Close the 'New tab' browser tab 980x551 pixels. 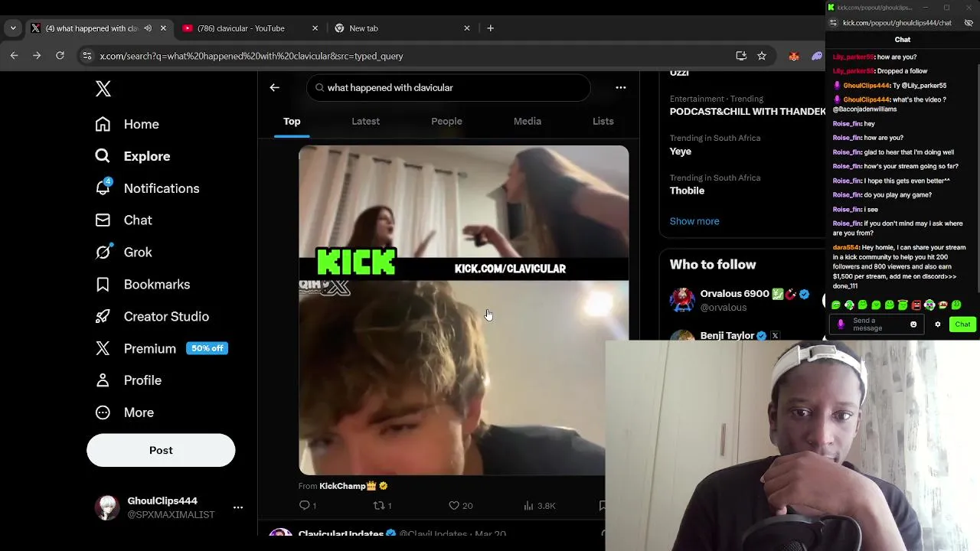[467, 28]
